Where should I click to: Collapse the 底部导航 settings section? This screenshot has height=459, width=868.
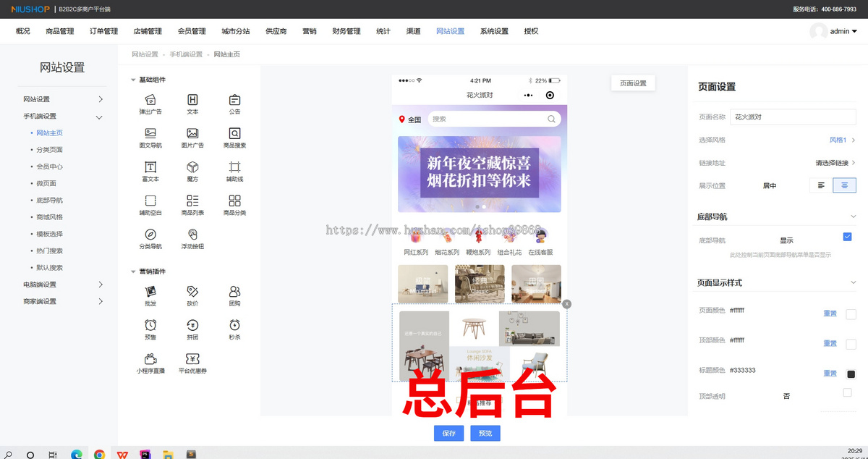[x=854, y=216]
